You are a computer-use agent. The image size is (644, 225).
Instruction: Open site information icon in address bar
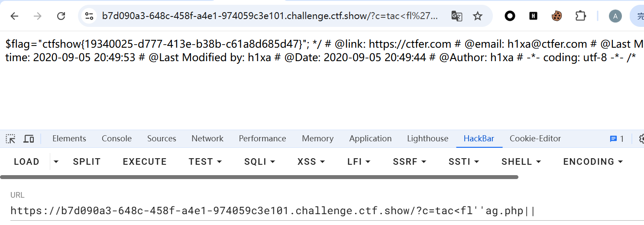pos(89,16)
